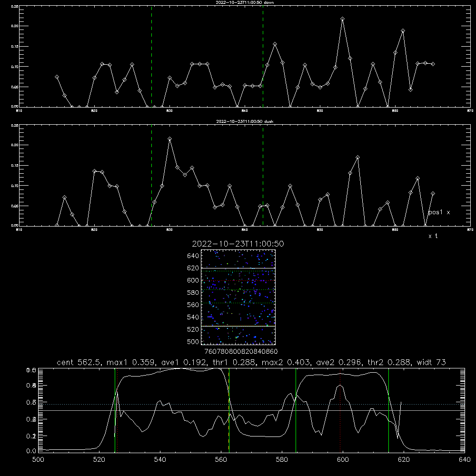Image resolution: width=476 pixels, height=476 pixels.
Task: Select the 'ave1 0.192' value in the stats line
Action: click(184, 362)
